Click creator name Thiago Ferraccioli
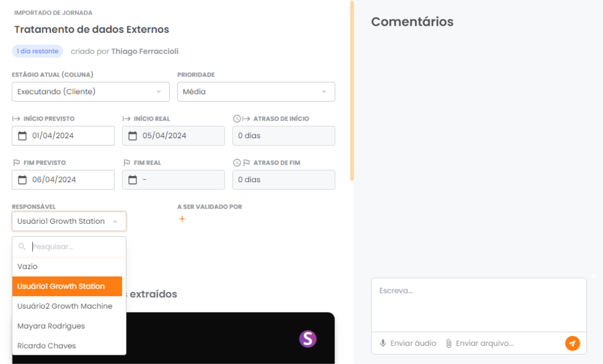The height and width of the screenshot is (364, 603). [145, 51]
